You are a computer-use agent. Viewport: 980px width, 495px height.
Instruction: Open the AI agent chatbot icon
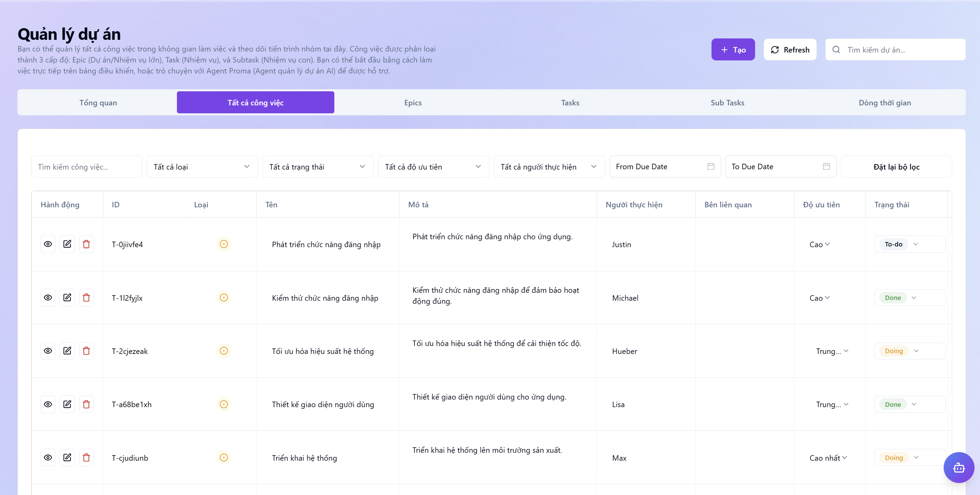click(x=959, y=467)
